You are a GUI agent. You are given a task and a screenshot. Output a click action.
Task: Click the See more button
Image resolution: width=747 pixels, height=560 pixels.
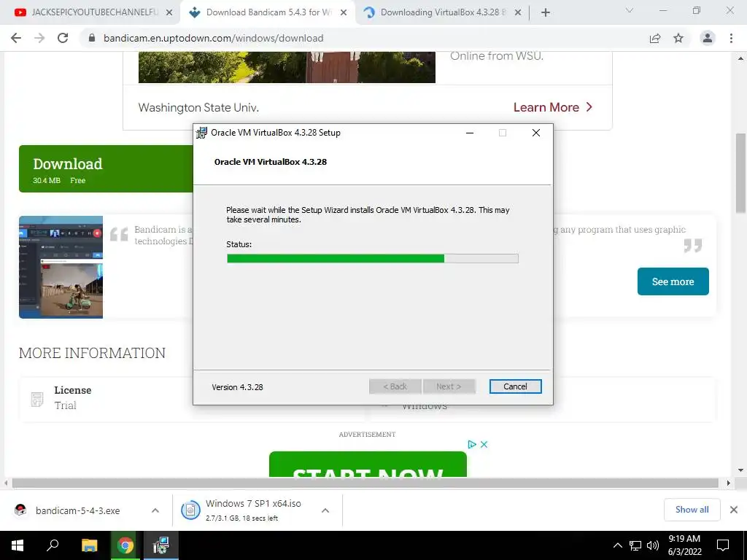coord(673,281)
